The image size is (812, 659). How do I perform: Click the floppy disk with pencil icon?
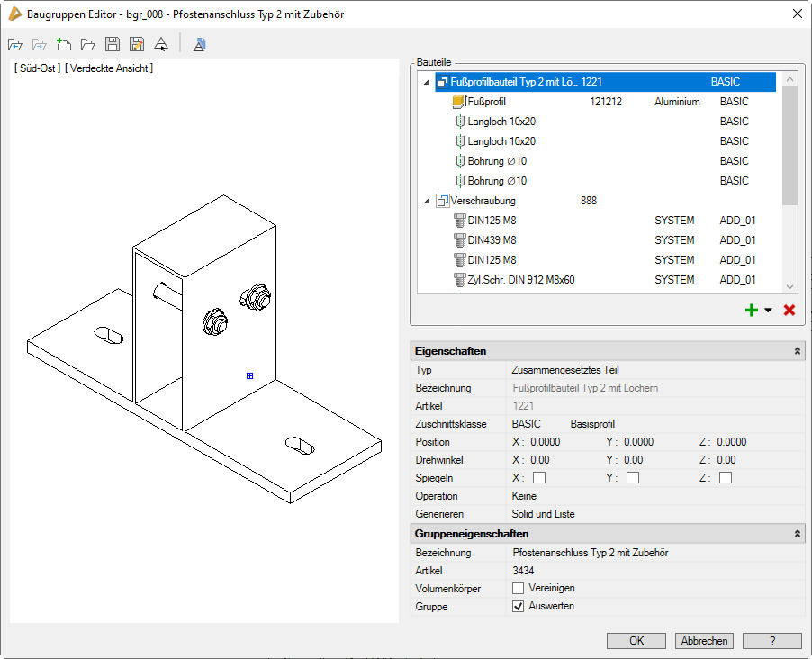[137, 44]
